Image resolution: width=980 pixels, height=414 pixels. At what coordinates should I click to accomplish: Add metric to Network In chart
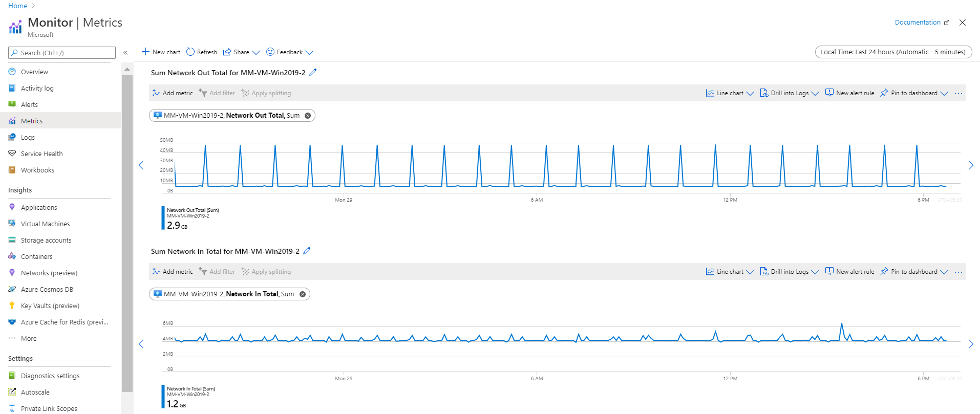click(173, 272)
